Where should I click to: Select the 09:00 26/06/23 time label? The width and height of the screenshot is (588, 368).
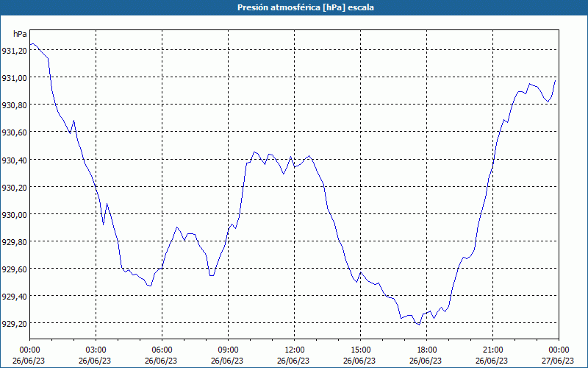pyautogui.click(x=228, y=355)
